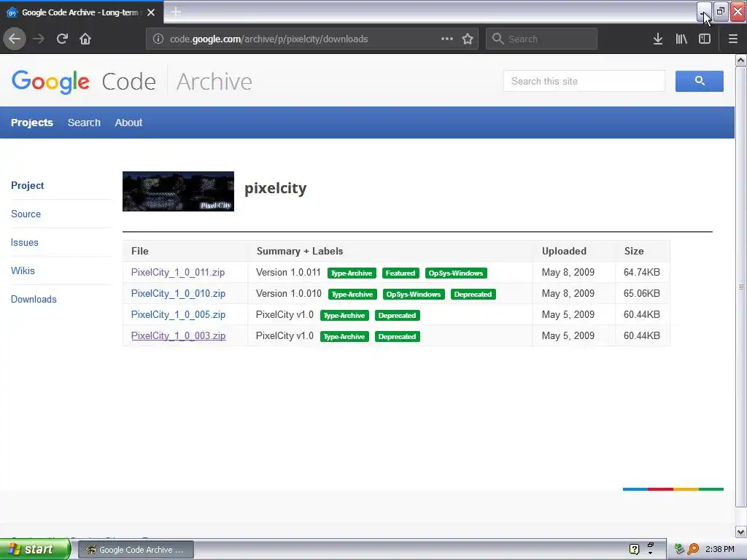Click the taskbar clock 2:38 PM

coord(720,549)
